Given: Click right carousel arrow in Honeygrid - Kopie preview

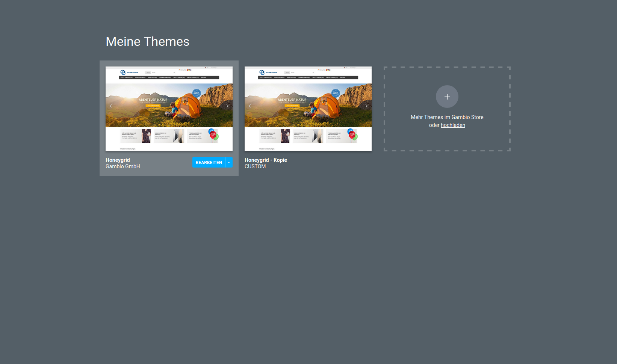Looking at the screenshot, I should tap(366, 106).
